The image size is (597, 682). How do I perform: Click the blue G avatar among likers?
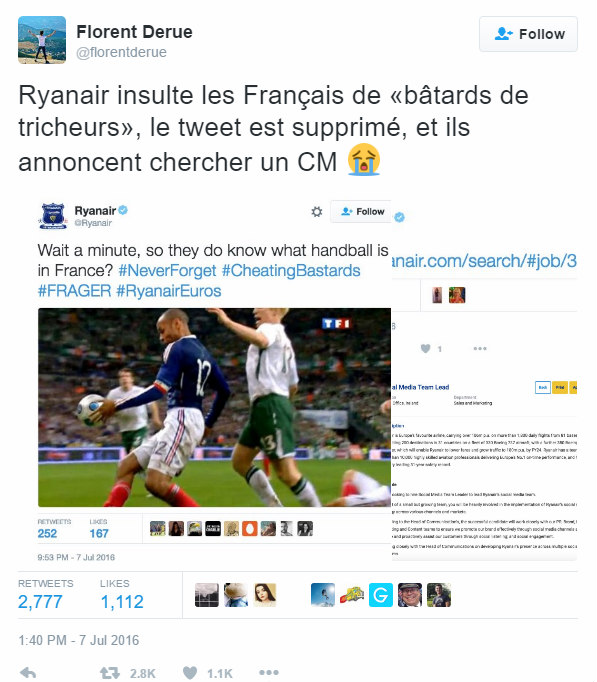tap(381, 595)
